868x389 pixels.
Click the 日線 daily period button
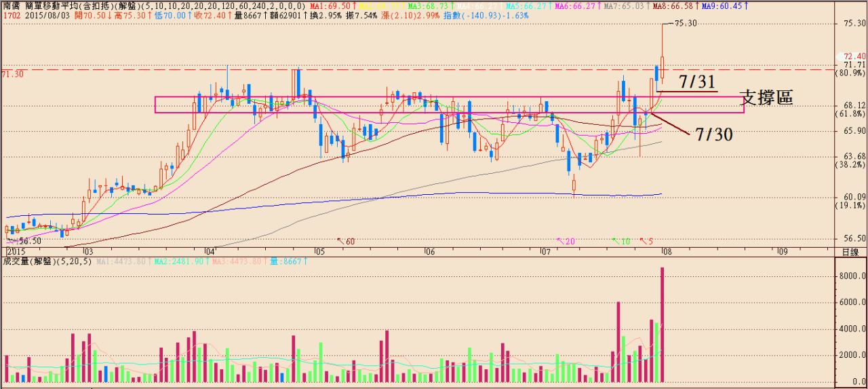(850, 251)
